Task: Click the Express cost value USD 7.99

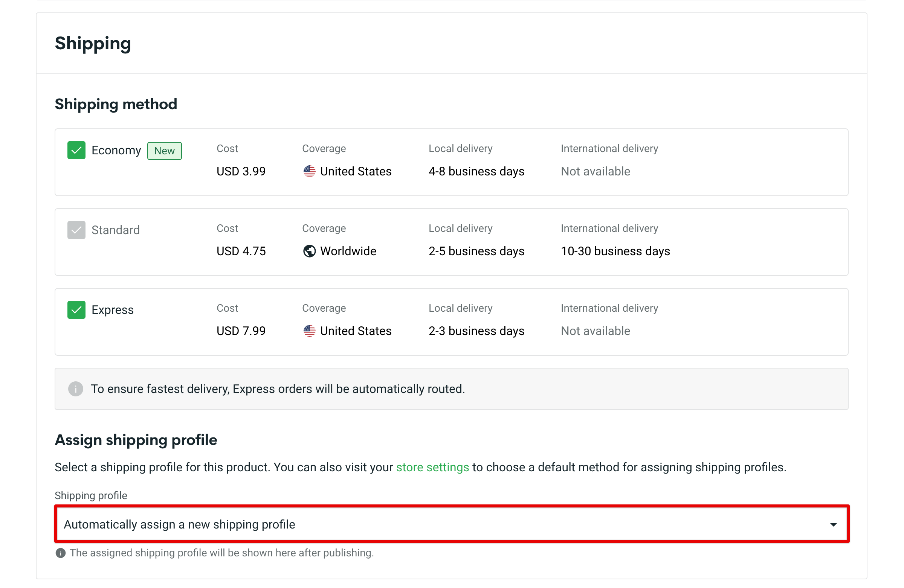Action: [x=241, y=331]
